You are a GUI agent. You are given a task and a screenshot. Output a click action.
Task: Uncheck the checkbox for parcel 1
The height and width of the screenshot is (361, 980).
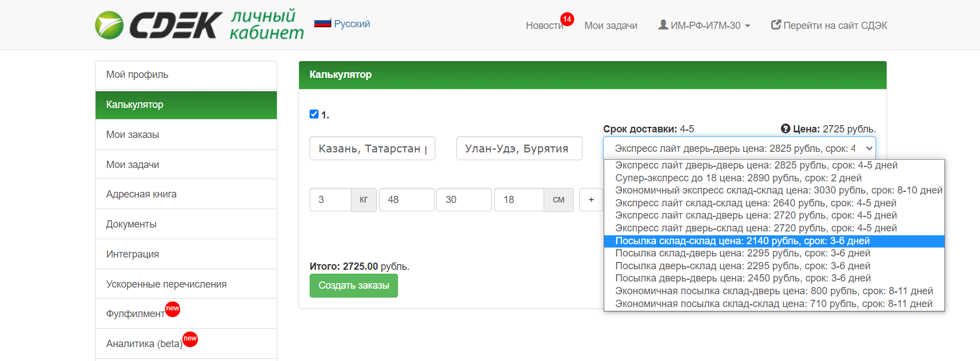point(314,114)
